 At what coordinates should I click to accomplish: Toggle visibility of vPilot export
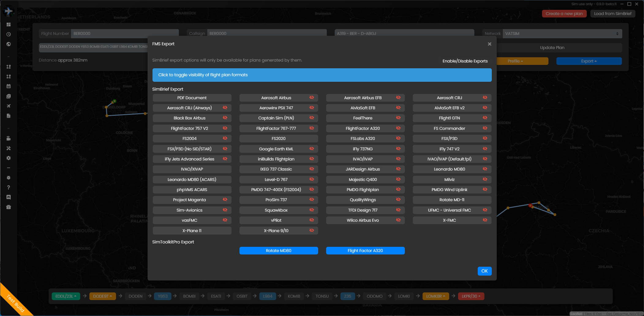(312, 220)
